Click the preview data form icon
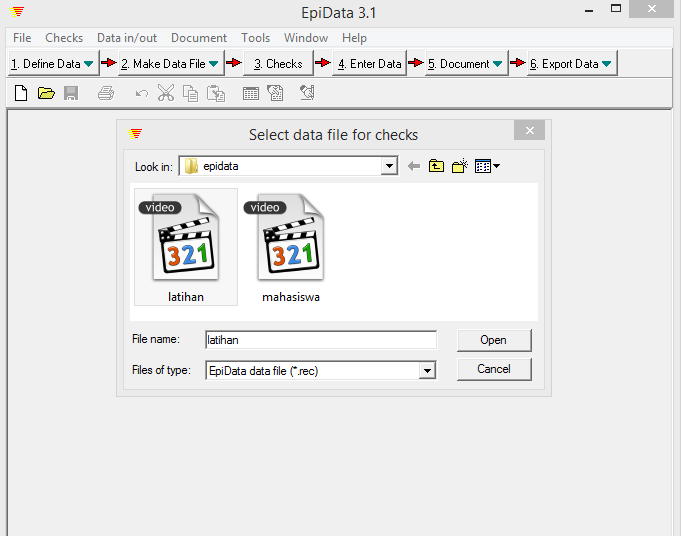Image resolution: width=681 pixels, height=536 pixels. tap(307, 93)
